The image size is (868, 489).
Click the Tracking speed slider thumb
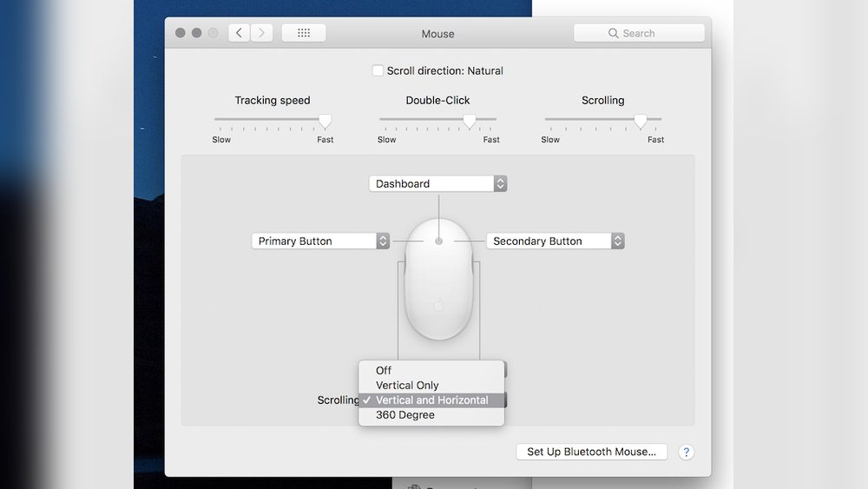coord(325,121)
